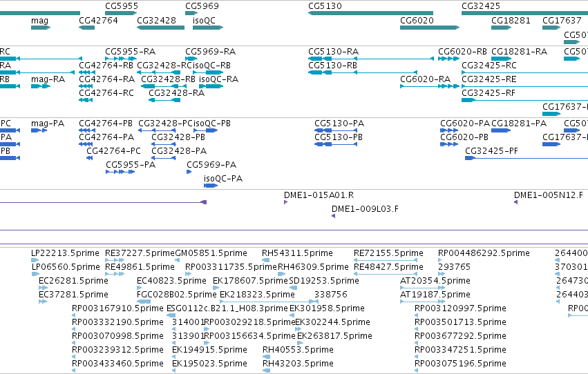Screen dimensions: 588x374
Task: Select the CG5130-PA protein label
Action: (x=339, y=123)
